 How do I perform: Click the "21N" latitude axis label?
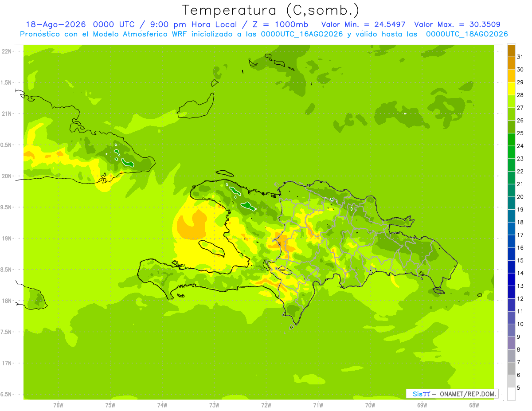8,114
